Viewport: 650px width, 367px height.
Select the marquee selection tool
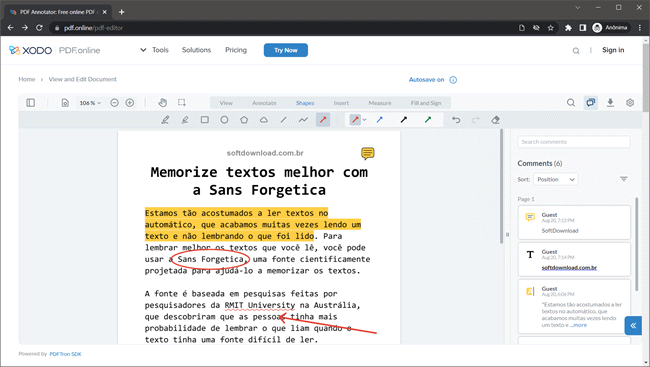point(182,102)
